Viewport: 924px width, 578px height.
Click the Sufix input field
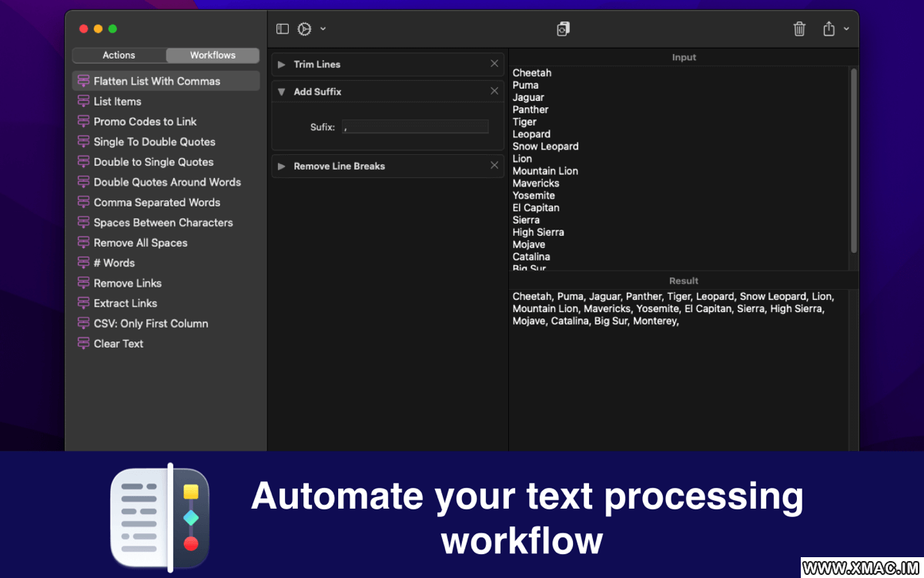415,127
